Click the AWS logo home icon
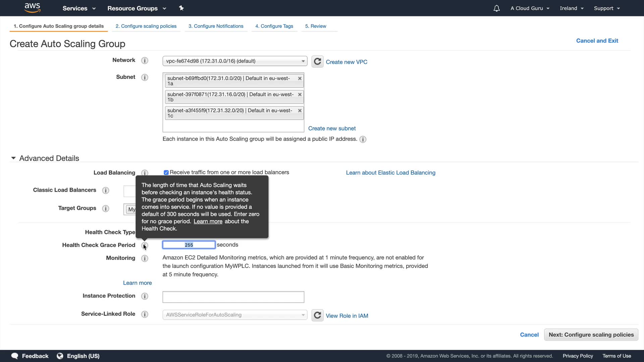 [x=33, y=8]
